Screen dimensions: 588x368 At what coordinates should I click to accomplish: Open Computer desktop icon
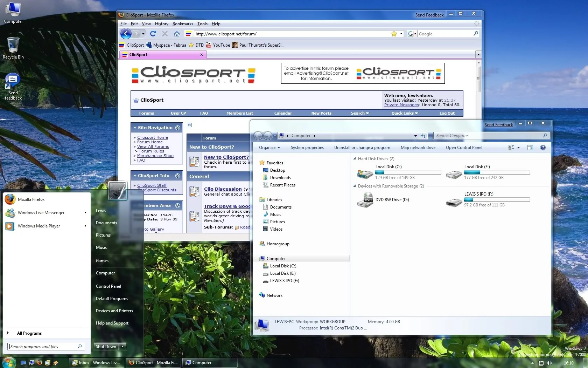coord(13,13)
